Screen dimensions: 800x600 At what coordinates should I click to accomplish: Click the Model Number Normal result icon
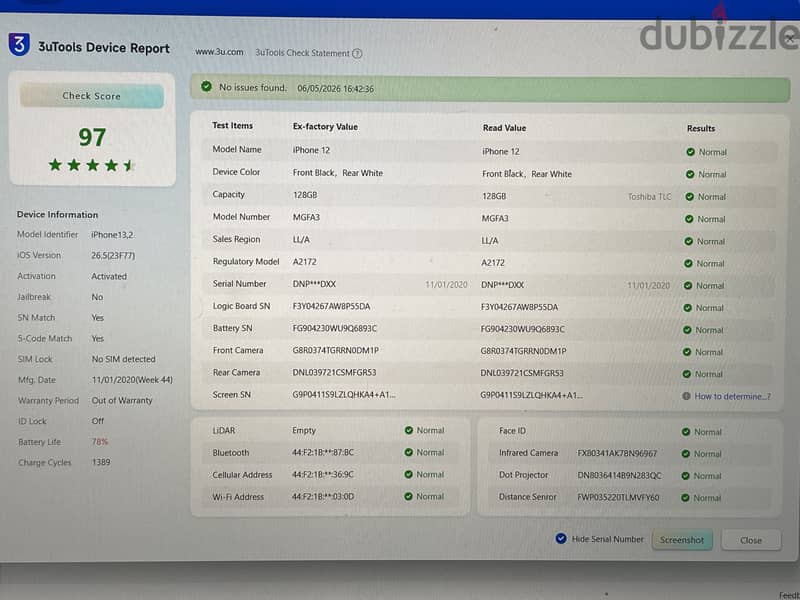pos(689,219)
